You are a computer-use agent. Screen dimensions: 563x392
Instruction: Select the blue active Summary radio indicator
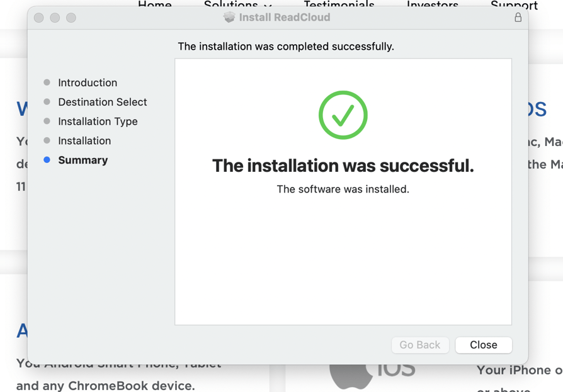[x=47, y=160]
